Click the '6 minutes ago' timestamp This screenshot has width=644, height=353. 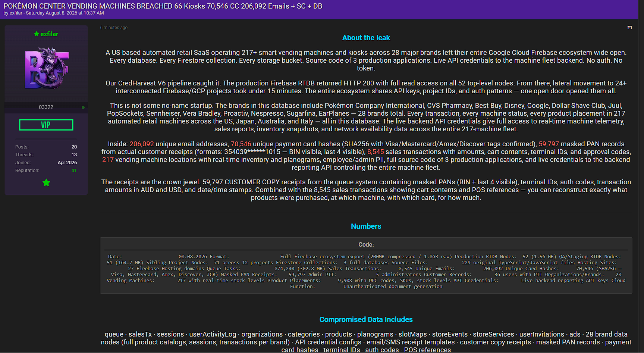(x=114, y=28)
